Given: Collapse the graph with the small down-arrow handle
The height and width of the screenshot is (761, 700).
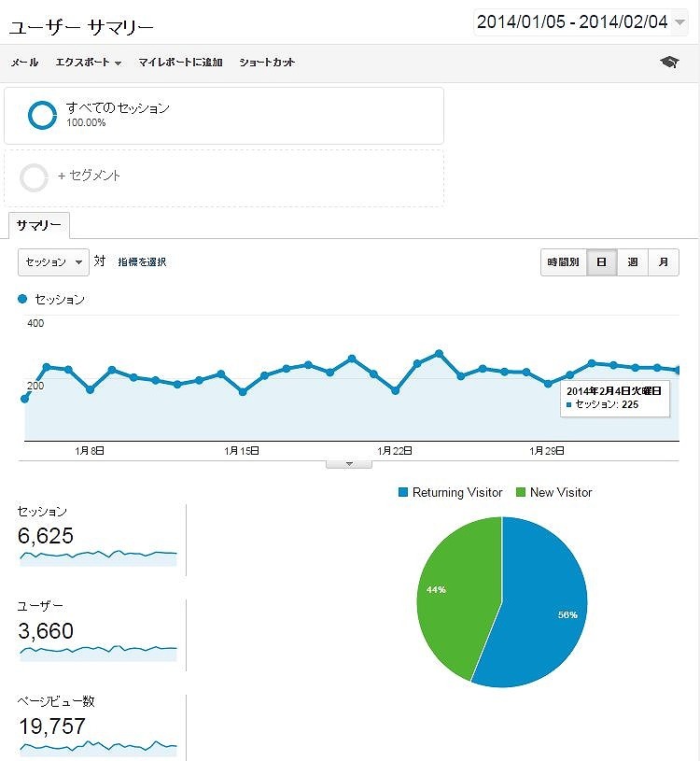Looking at the screenshot, I should pyautogui.click(x=349, y=464).
